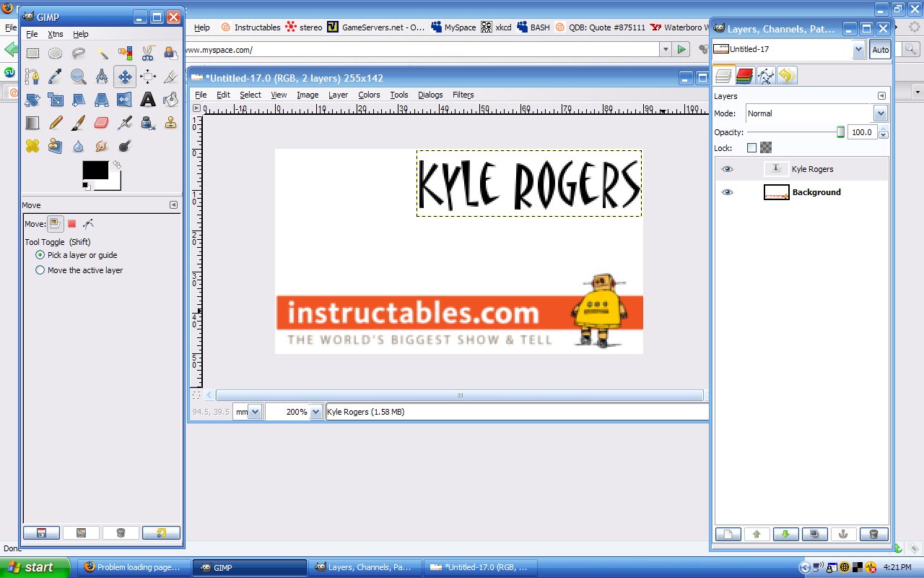Open the 200% zoom dropdown

click(315, 412)
